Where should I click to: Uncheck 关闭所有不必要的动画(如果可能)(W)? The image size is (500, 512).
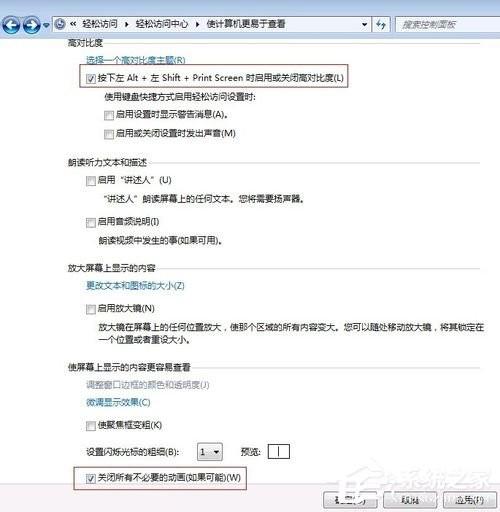click(91, 479)
